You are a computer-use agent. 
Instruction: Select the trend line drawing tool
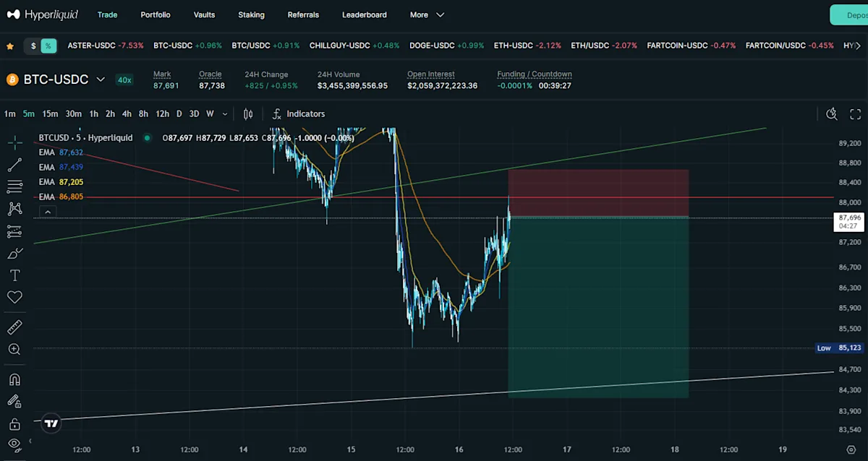(x=14, y=165)
